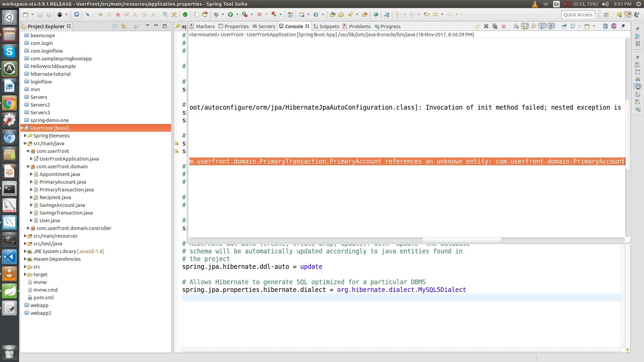Click the Pin Console icon
Viewport: 644px width, 362px height.
tap(564, 26)
